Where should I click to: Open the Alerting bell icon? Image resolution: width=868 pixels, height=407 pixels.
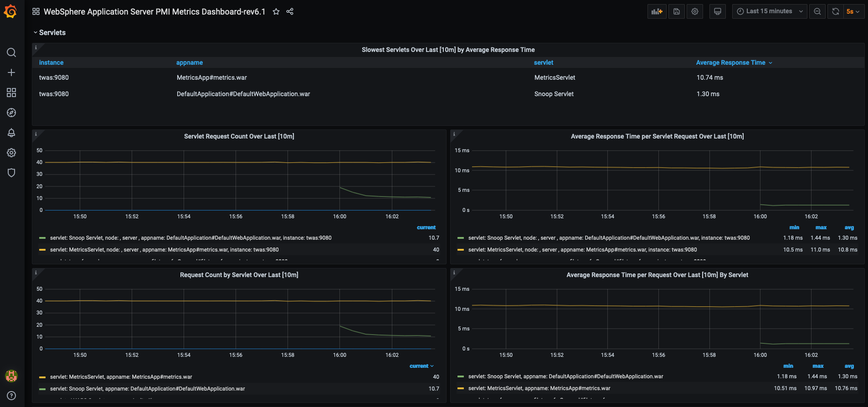point(11,133)
